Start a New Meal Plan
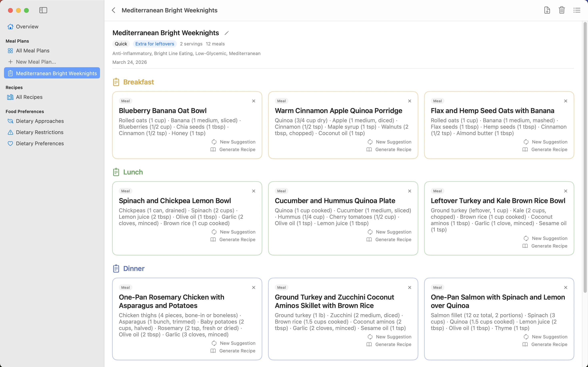This screenshot has height=367, width=588. point(36,62)
